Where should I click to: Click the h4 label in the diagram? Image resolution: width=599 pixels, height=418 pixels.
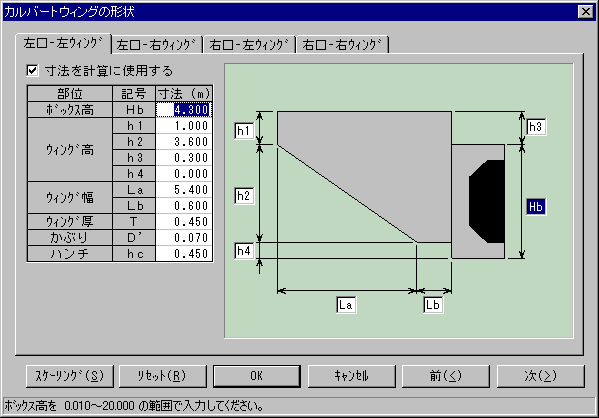(x=244, y=251)
